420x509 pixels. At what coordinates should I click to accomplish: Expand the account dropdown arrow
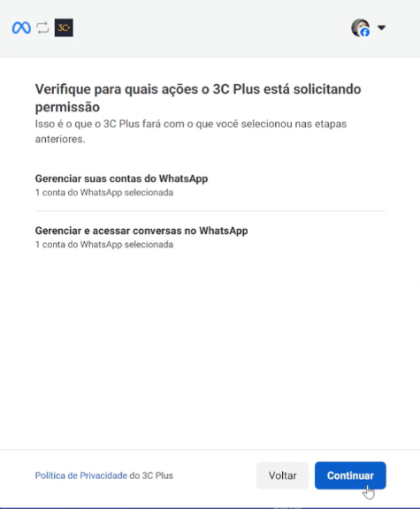pos(382,27)
